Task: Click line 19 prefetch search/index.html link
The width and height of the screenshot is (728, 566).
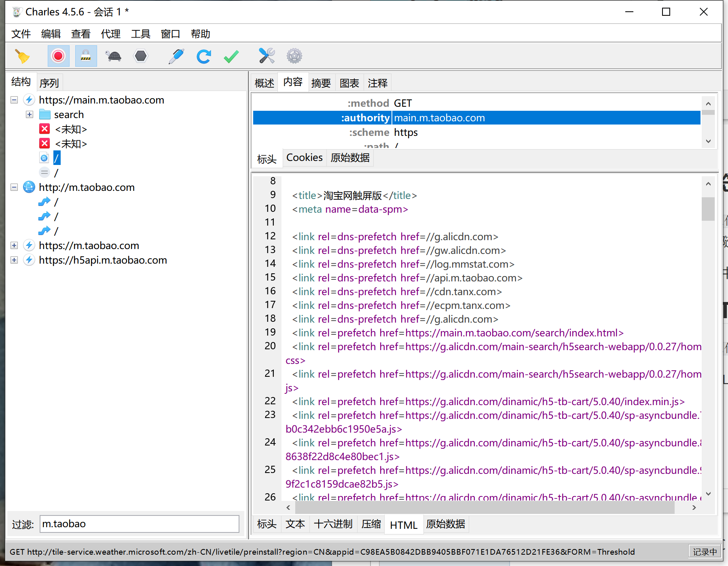Action: [x=458, y=333]
